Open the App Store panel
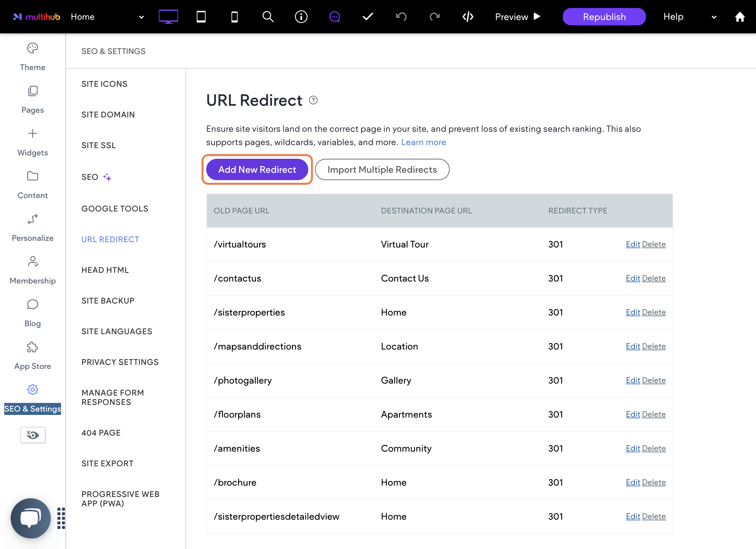 33,356
